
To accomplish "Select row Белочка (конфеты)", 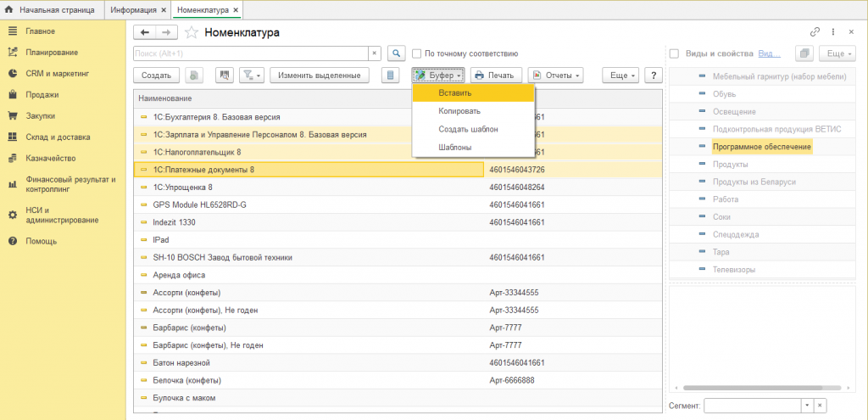I will tap(398, 381).
